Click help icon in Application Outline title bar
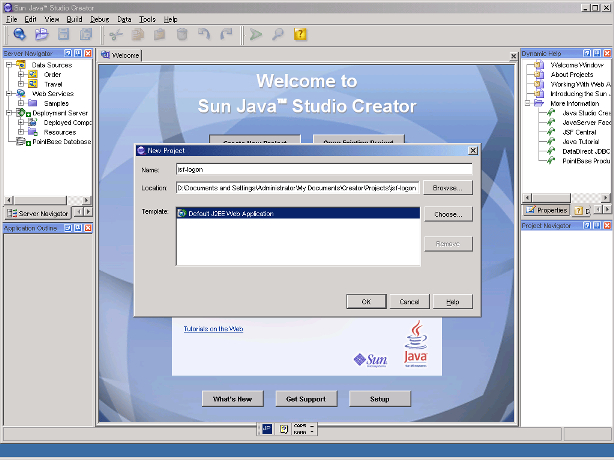614x460 pixels. pos(68,228)
